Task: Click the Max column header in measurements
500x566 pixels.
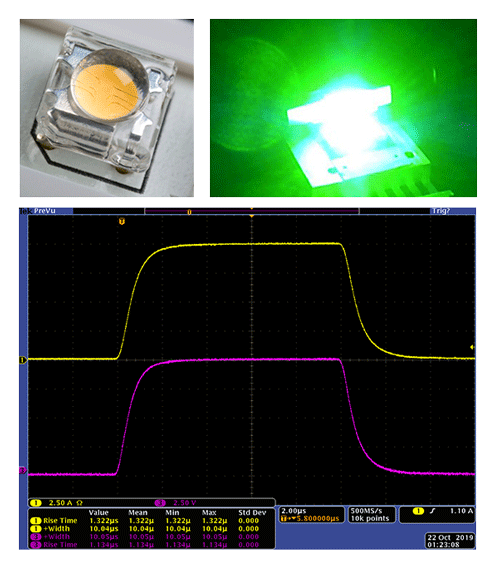Action: pos(209,513)
